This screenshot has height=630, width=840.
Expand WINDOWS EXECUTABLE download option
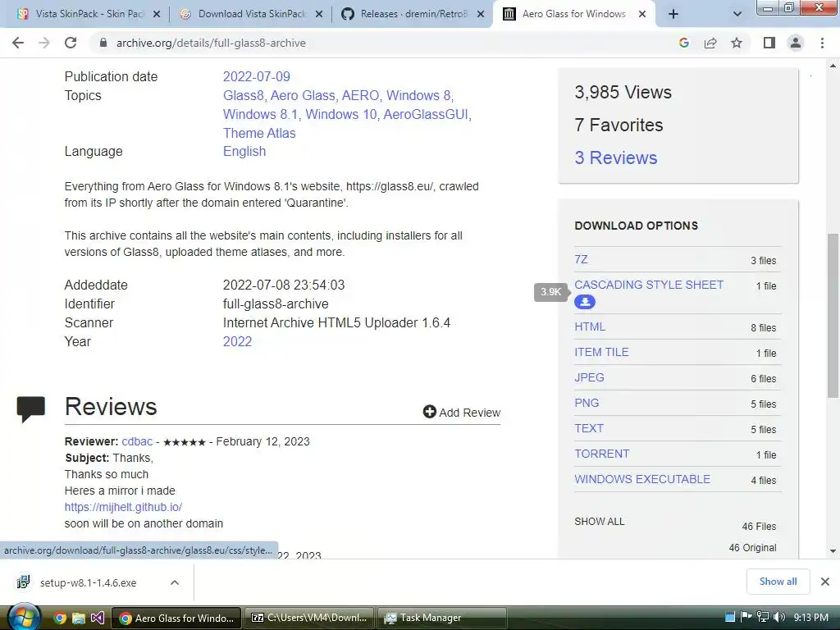point(642,479)
